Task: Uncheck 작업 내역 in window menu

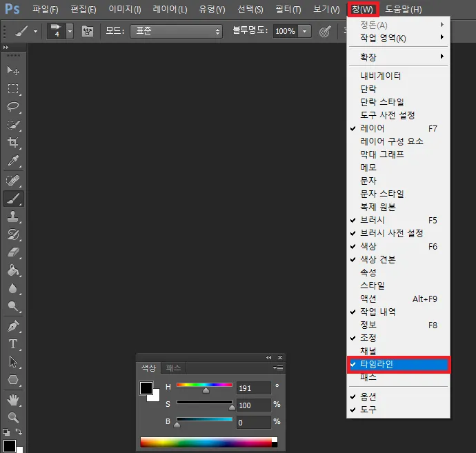Action: pyautogui.click(x=398, y=312)
